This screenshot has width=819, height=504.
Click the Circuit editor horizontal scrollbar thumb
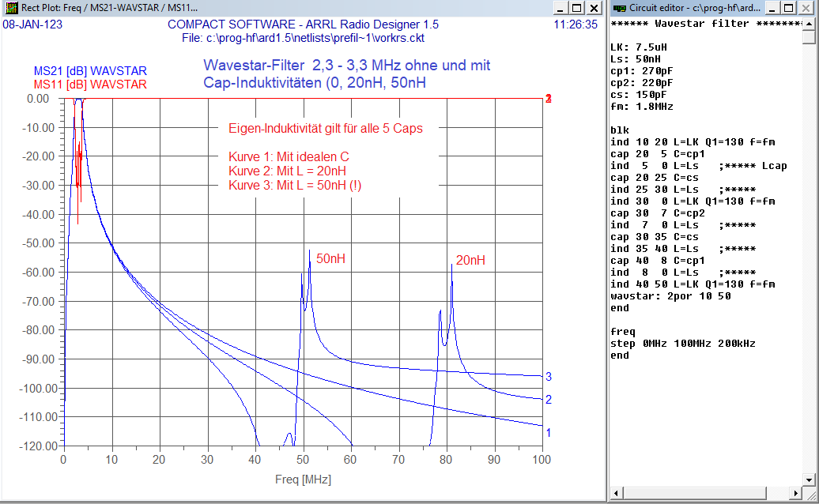coord(694,493)
